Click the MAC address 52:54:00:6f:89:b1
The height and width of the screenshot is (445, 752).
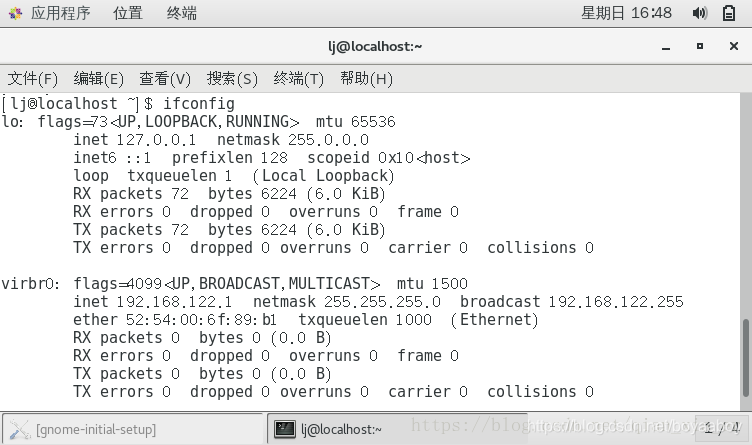pyautogui.click(x=201, y=320)
